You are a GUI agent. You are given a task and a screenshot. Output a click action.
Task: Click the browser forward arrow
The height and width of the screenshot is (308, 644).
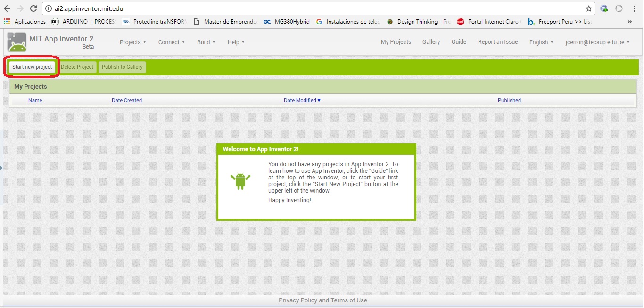coord(20,8)
